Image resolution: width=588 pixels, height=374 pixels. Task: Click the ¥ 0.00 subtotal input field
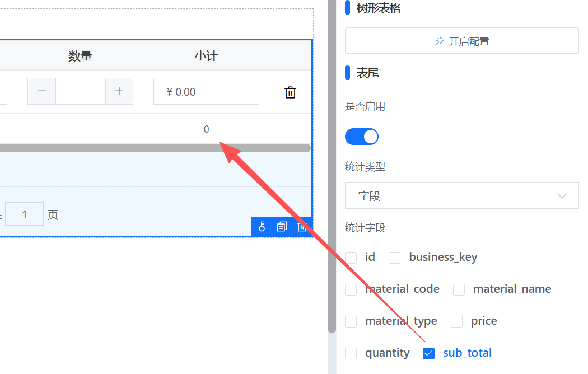pos(206,92)
